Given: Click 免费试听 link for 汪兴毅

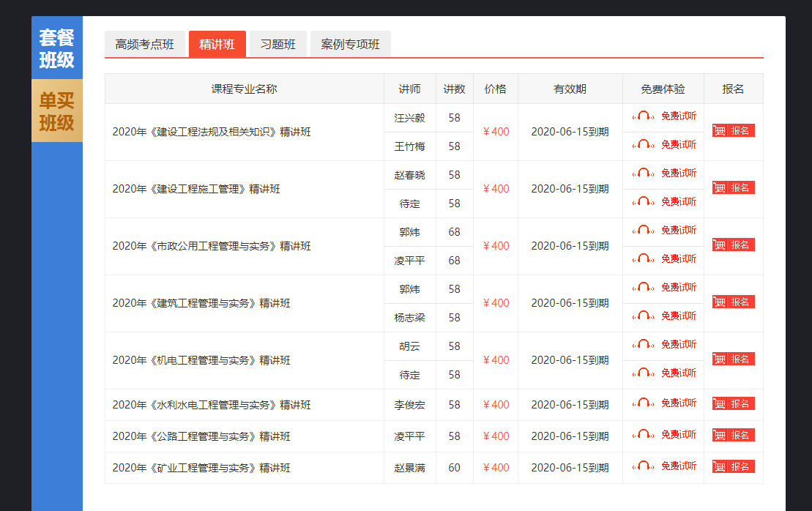Looking at the screenshot, I should click(x=679, y=116).
